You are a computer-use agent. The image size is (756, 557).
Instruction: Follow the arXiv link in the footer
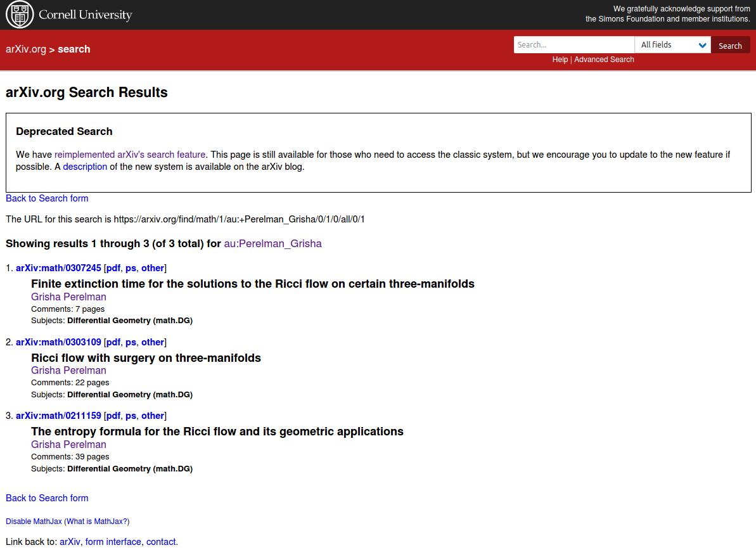(70, 542)
